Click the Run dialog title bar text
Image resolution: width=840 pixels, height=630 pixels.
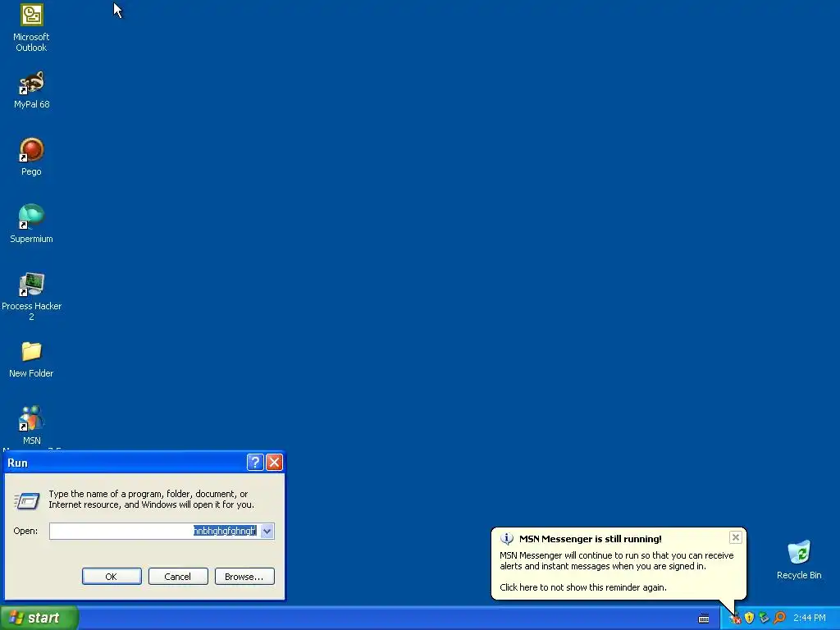coord(18,463)
